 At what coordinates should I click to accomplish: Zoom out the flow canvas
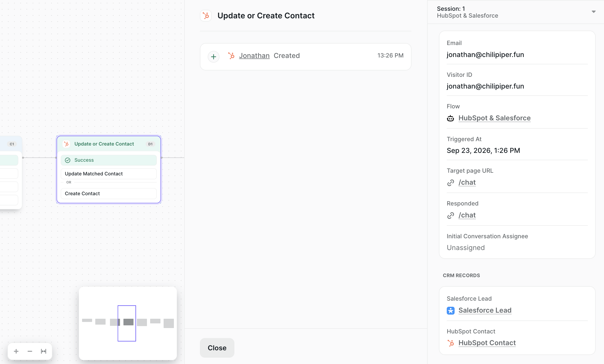click(x=30, y=351)
